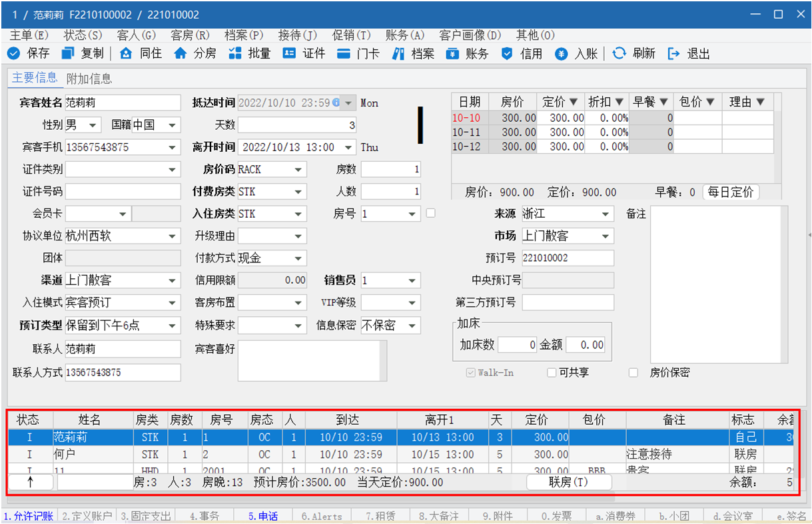This screenshot has width=812, height=524.
Task: Open the 付款方式 payment method dropdown
Action: (299, 258)
